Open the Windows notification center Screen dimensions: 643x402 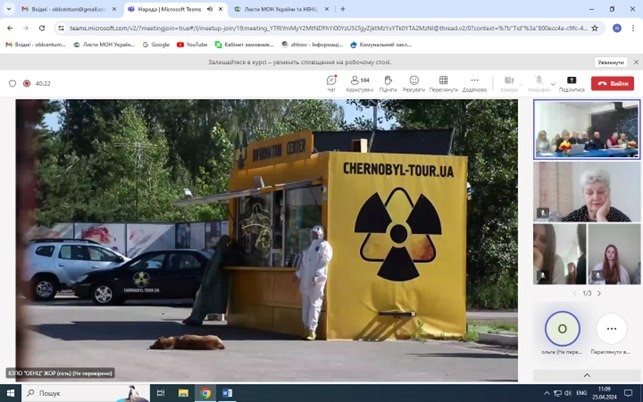pyautogui.click(x=627, y=393)
